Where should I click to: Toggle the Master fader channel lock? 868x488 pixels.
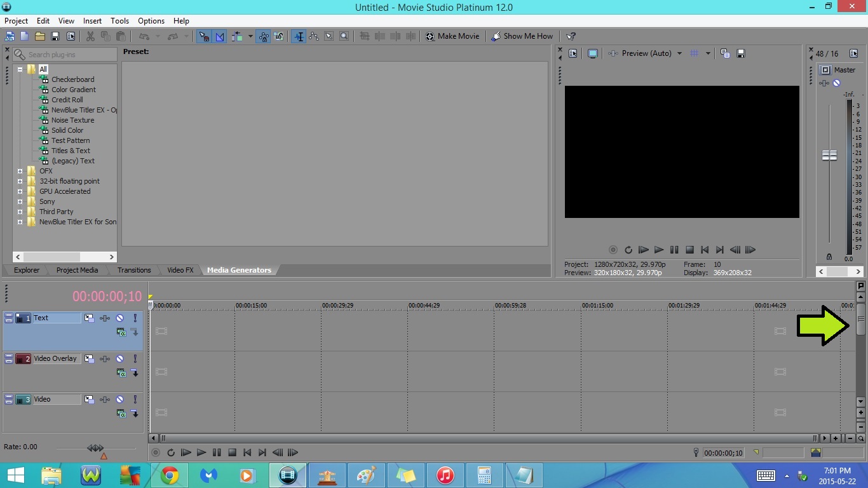[829, 257]
